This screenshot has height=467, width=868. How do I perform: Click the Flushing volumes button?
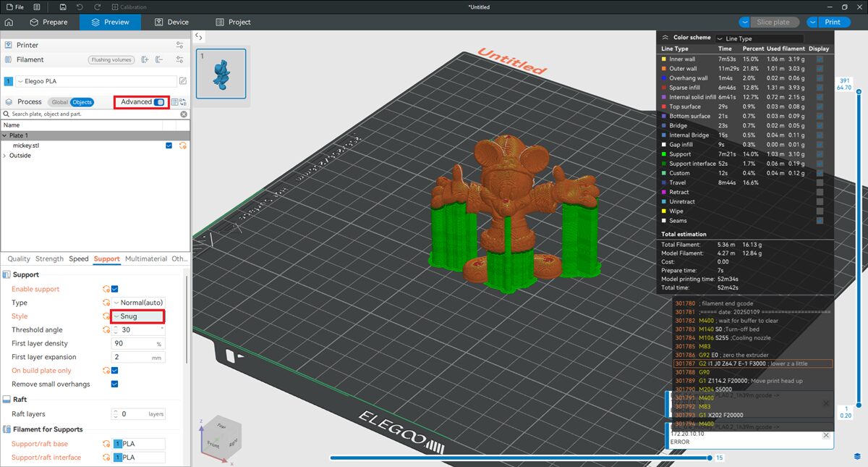click(x=111, y=59)
